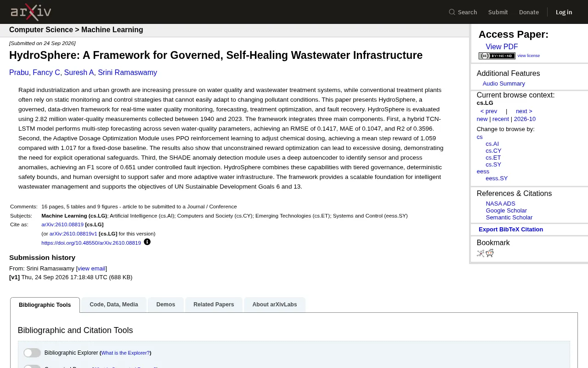Click the view email link
Screen dimensions: 588x368
pos(91,269)
